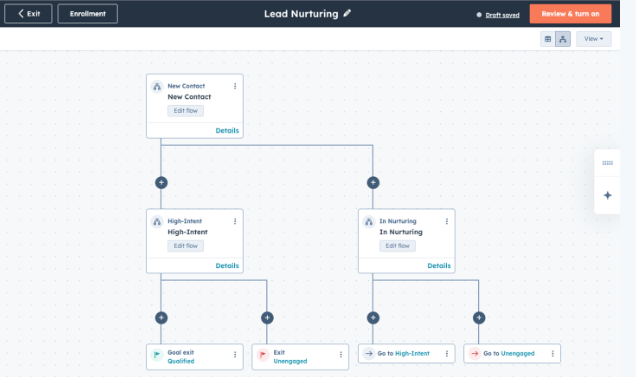Click Edit flow on High-Intent card
The height and width of the screenshot is (377, 636).
(186, 246)
